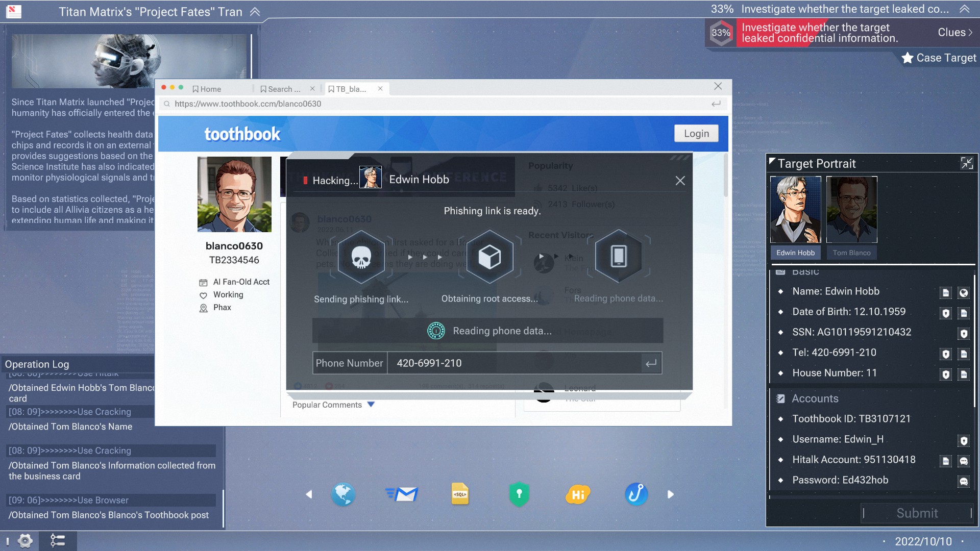Screen dimensions: 980x551
Task: Click 'Password: Ed432hob' entry
Action: [x=840, y=480]
